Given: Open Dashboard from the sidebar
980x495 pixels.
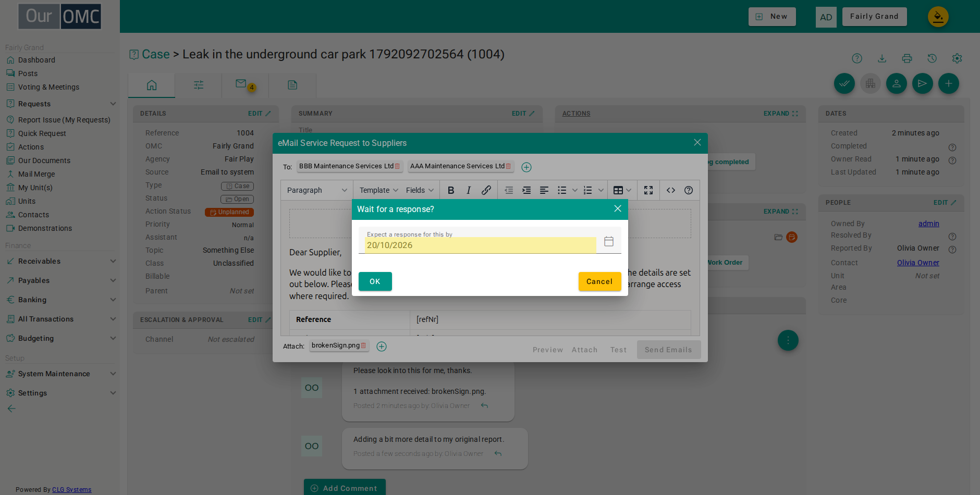Looking at the screenshot, I should [36, 60].
